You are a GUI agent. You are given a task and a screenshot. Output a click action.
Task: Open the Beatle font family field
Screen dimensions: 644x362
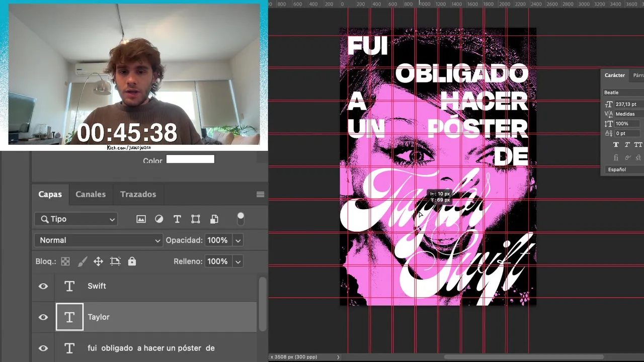pyautogui.click(x=623, y=93)
